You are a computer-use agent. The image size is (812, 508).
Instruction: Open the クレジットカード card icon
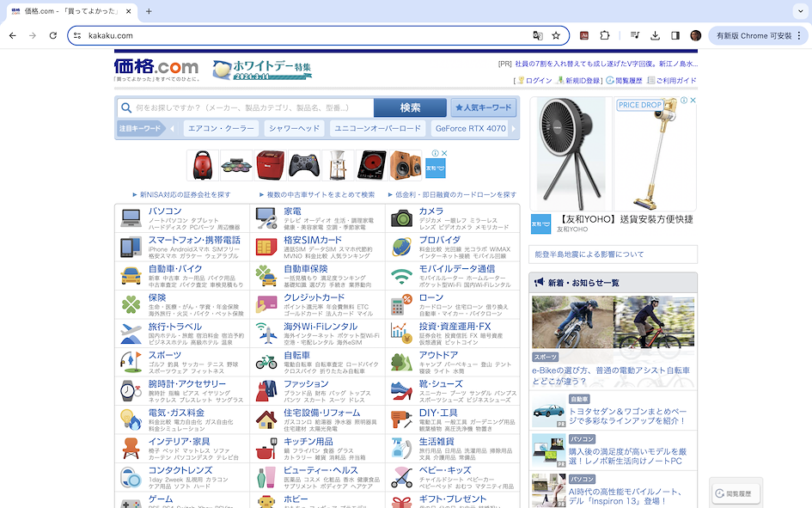(x=266, y=304)
